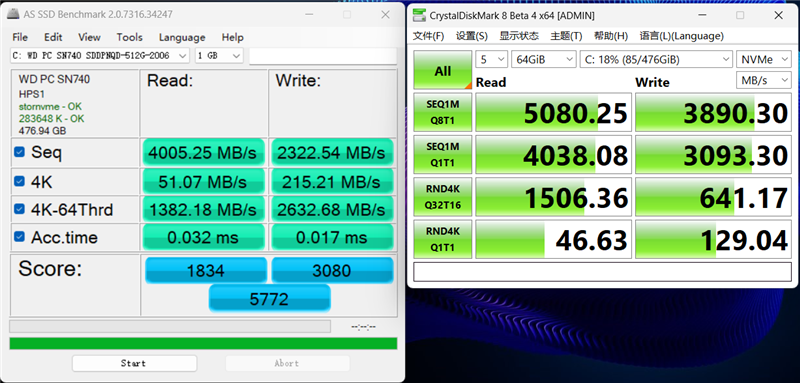
Task: Uncheck the Seq test checkbox
Action: tap(19, 152)
